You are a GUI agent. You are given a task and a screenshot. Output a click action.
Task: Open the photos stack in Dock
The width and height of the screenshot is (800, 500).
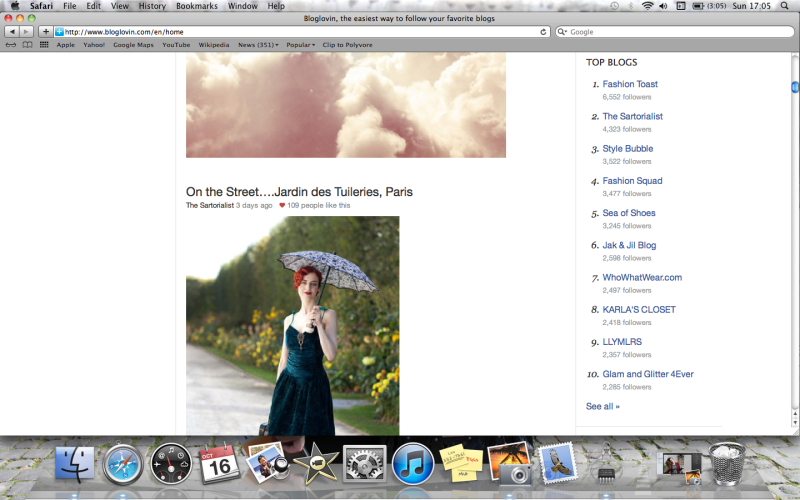tap(679, 467)
